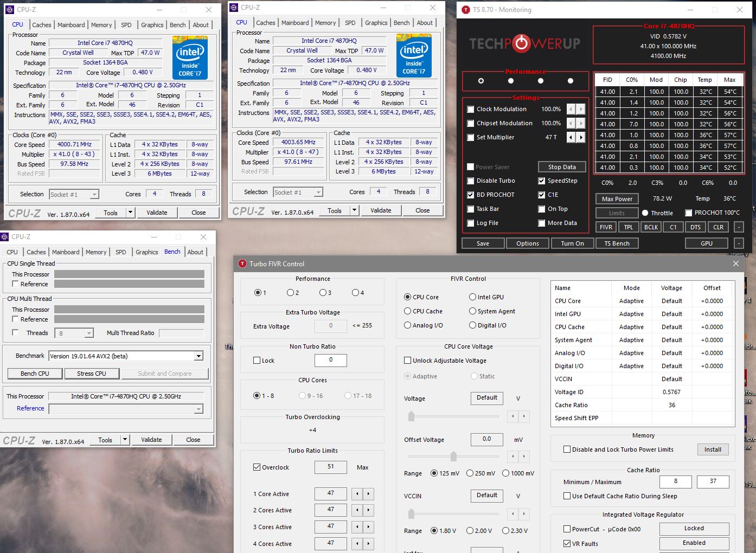Image resolution: width=756 pixels, height=553 pixels.
Task: Open the Memory tab in the 4003.65 MHz CPU-Z window
Action: click(x=325, y=23)
